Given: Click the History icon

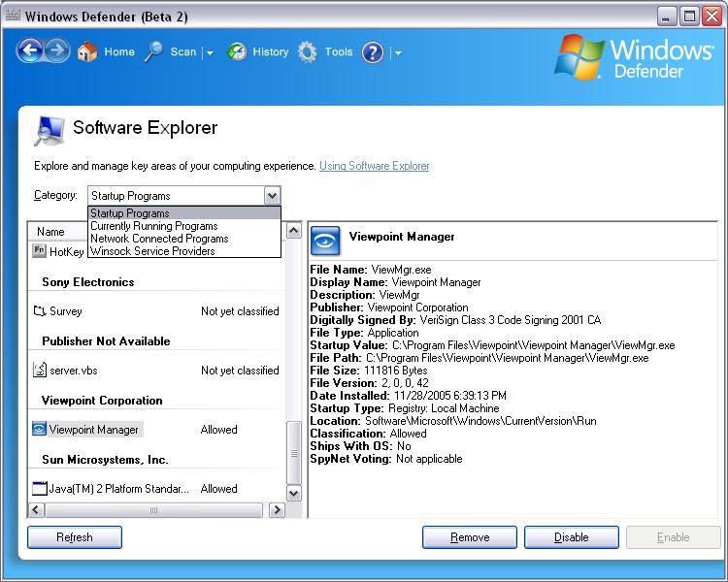Looking at the screenshot, I should (x=237, y=52).
